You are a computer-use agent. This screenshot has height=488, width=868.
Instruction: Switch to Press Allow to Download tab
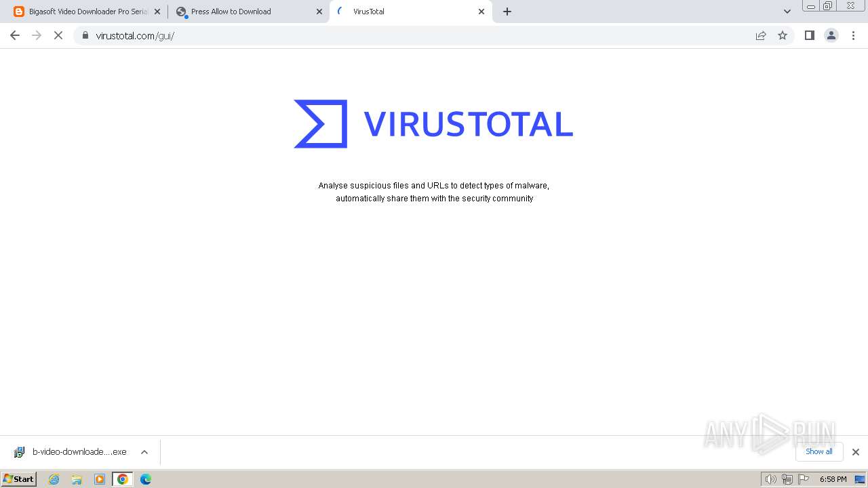click(x=248, y=12)
